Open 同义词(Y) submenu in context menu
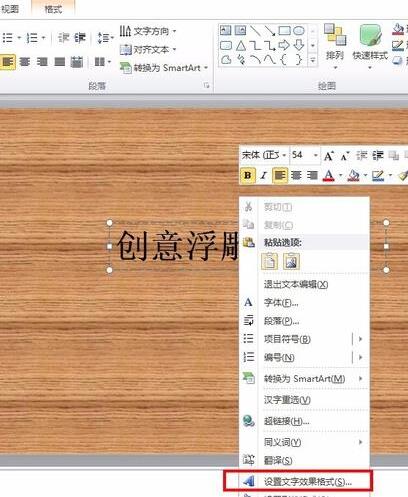This screenshot has height=497, width=408. coord(304,442)
